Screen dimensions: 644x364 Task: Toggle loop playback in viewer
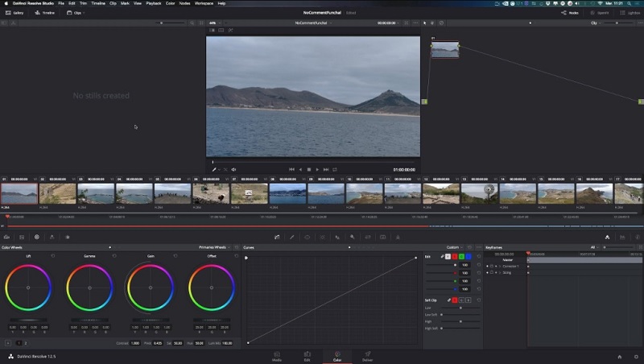tap(335, 169)
